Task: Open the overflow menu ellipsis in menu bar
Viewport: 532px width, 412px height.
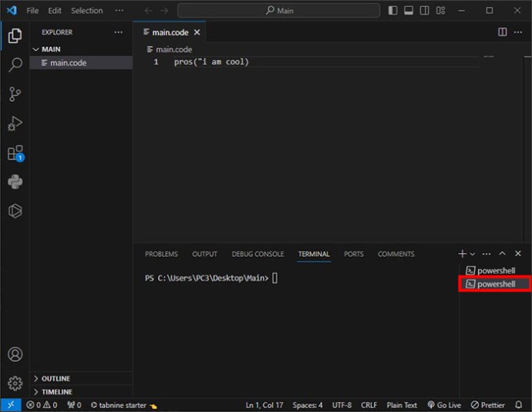Action: pos(119,11)
